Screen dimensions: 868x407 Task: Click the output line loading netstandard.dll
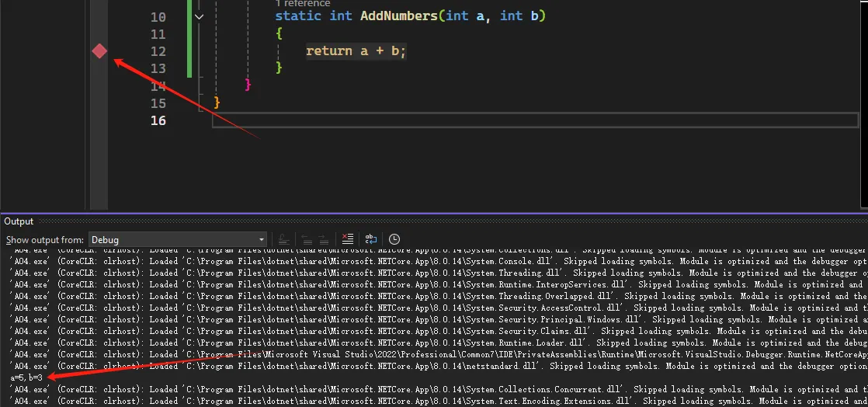439,366
